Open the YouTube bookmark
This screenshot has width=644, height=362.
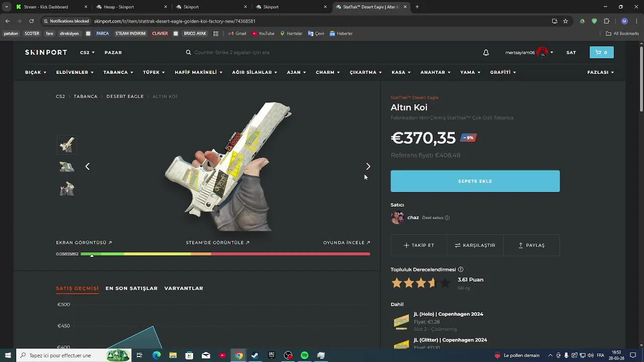click(x=263, y=34)
